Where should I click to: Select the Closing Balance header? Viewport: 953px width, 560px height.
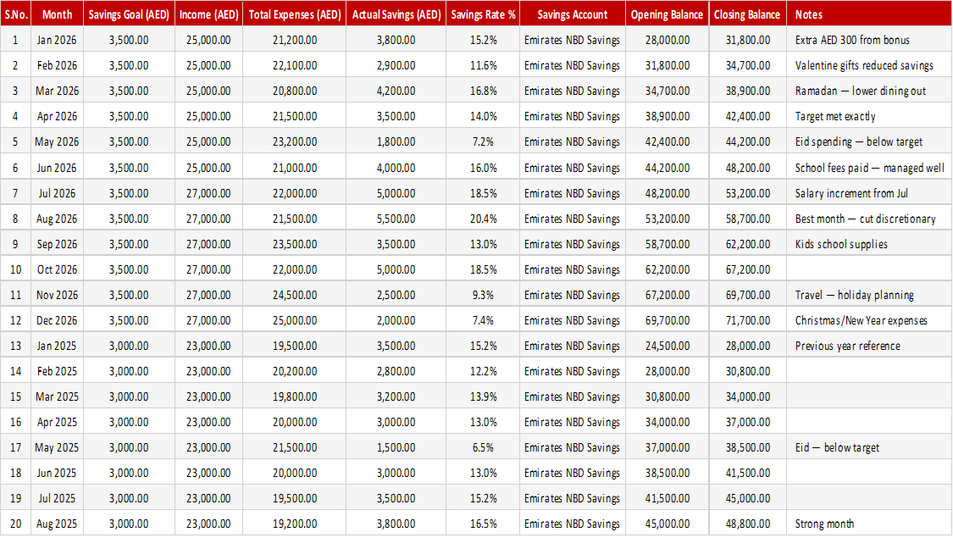(747, 14)
